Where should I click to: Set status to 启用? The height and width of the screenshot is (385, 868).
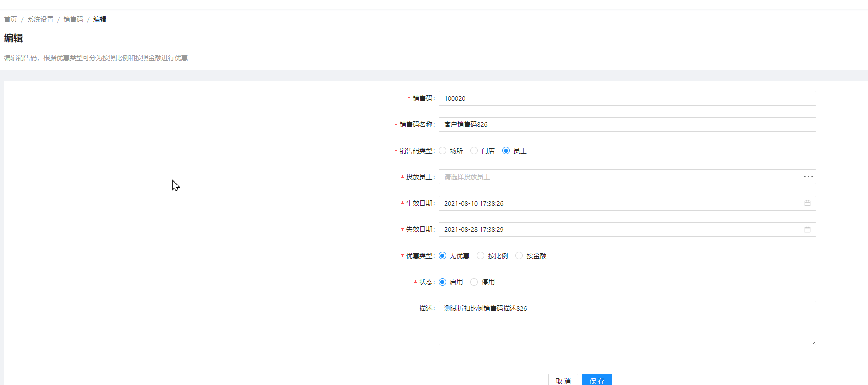coord(443,282)
